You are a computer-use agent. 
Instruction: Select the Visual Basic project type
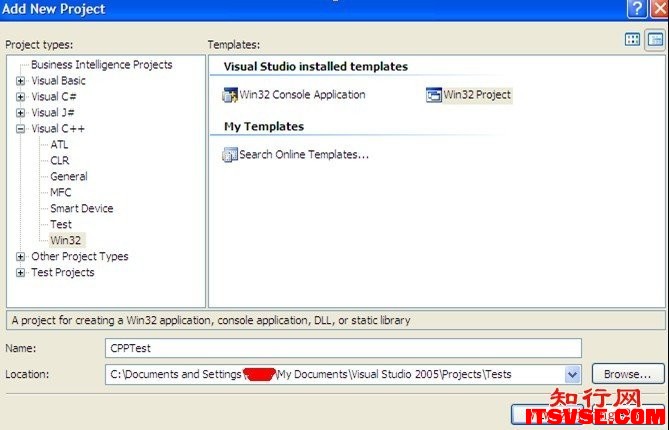58,81
